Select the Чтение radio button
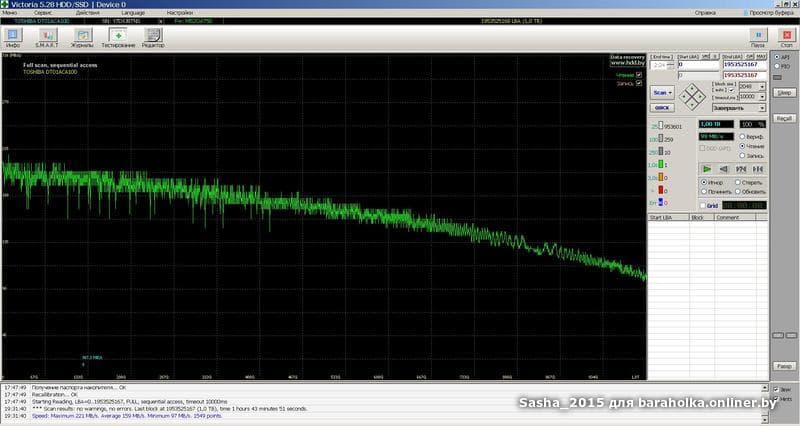The width and height of the screenshot is (800, 426). coord(742,146)
